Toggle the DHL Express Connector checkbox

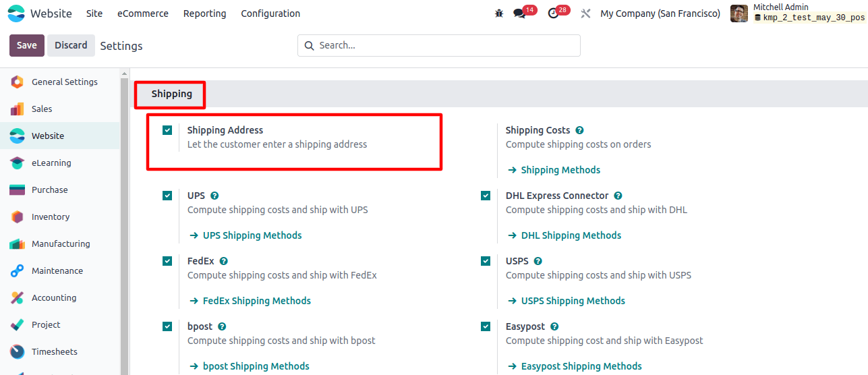(x=486, y=196)
